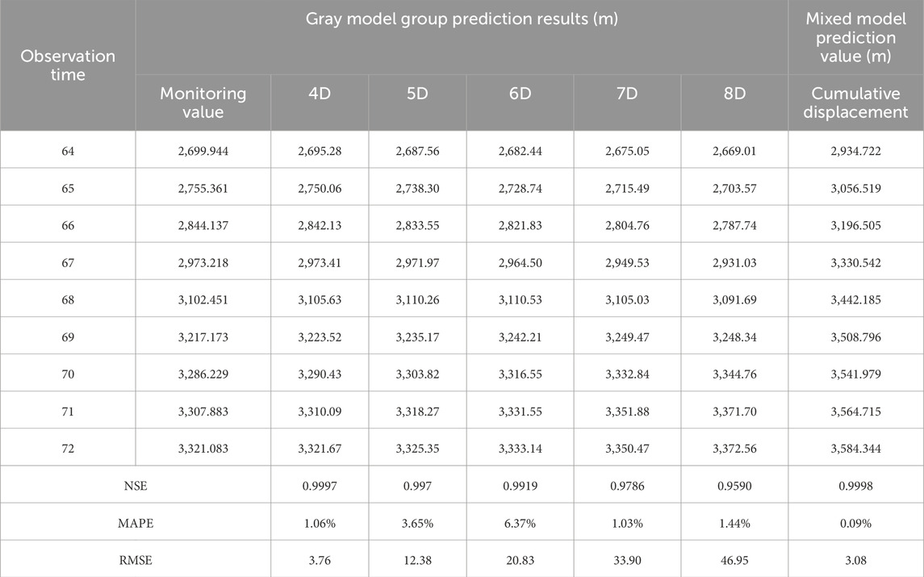Select the 8D column header
The height and width of the screenshot is (577, 924).
tap(734, 102)
